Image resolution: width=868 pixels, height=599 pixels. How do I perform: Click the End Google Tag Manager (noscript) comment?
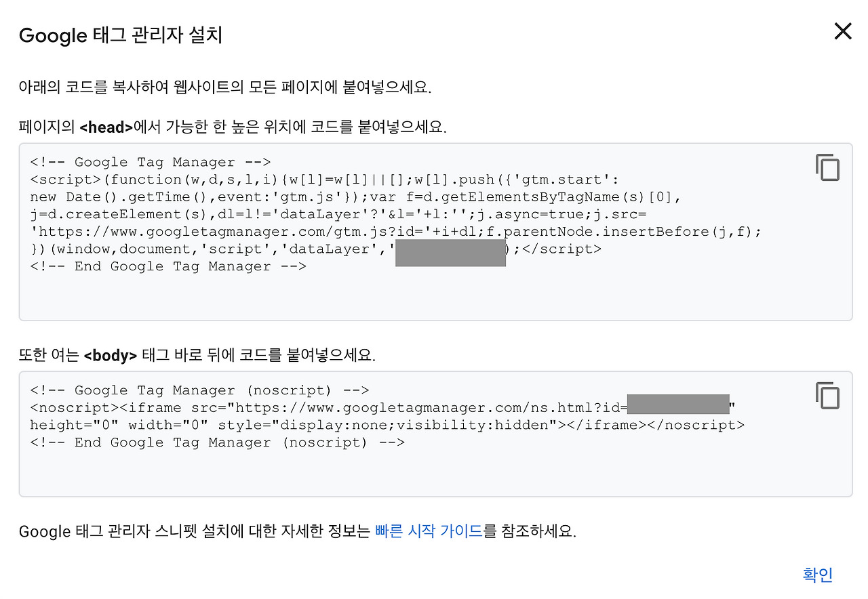point(217,442)
